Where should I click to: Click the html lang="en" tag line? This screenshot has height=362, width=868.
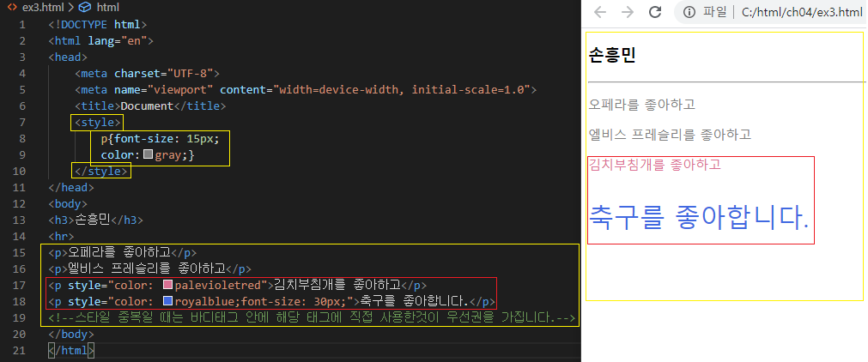click(x=100, y=41)
